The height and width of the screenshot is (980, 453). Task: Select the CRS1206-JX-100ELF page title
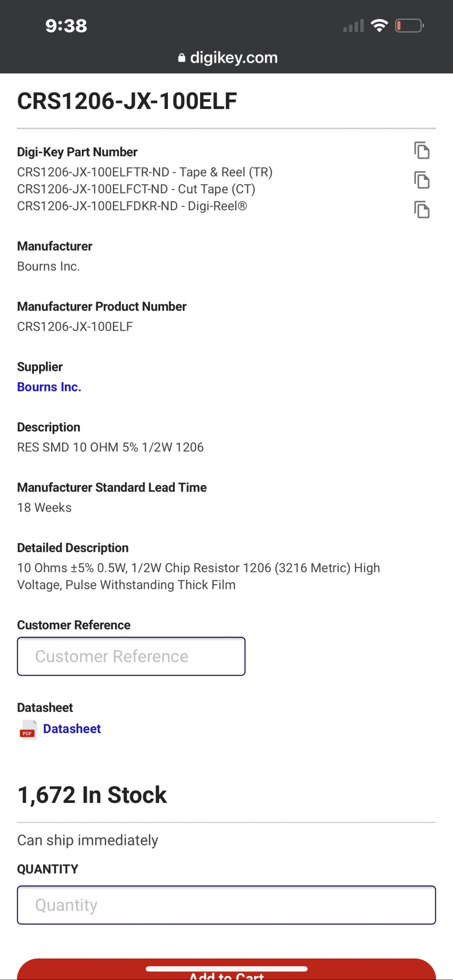[127, 101]
